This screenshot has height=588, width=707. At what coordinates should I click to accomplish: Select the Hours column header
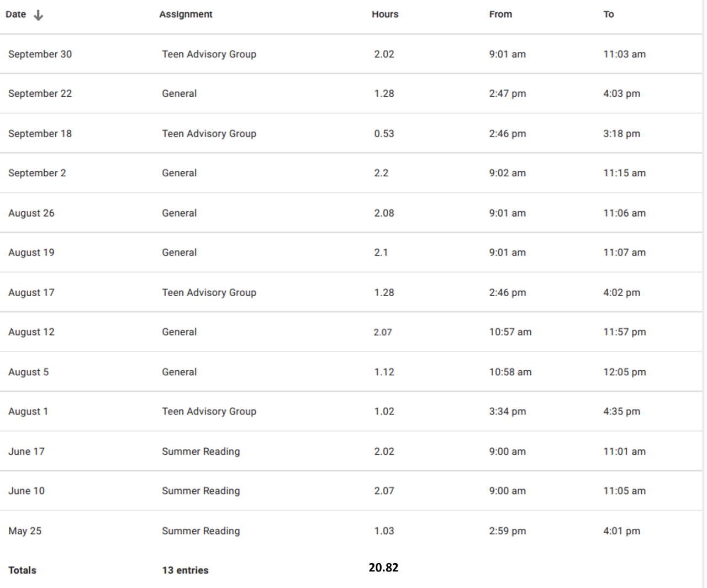385,14
